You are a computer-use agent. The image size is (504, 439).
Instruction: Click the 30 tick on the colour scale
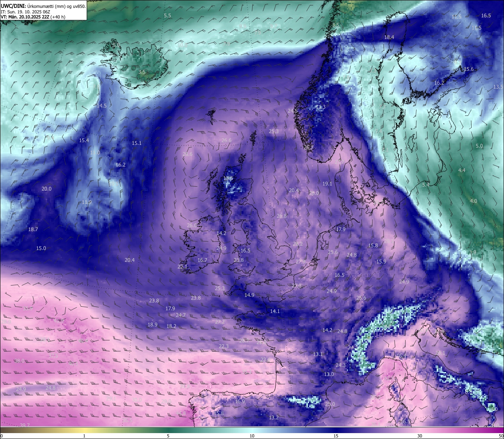(420, 436)
